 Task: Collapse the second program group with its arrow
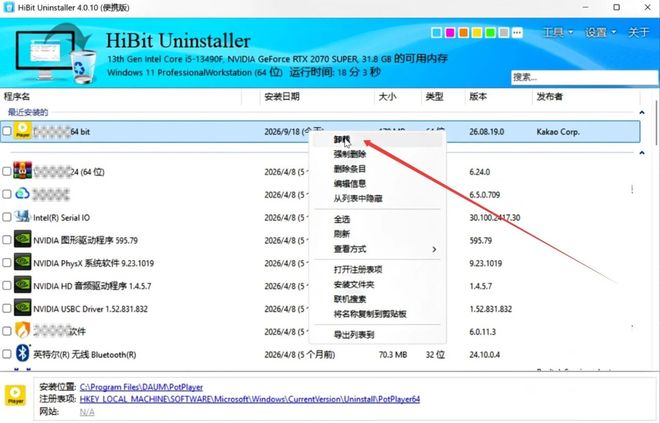[x=641, y=152]
